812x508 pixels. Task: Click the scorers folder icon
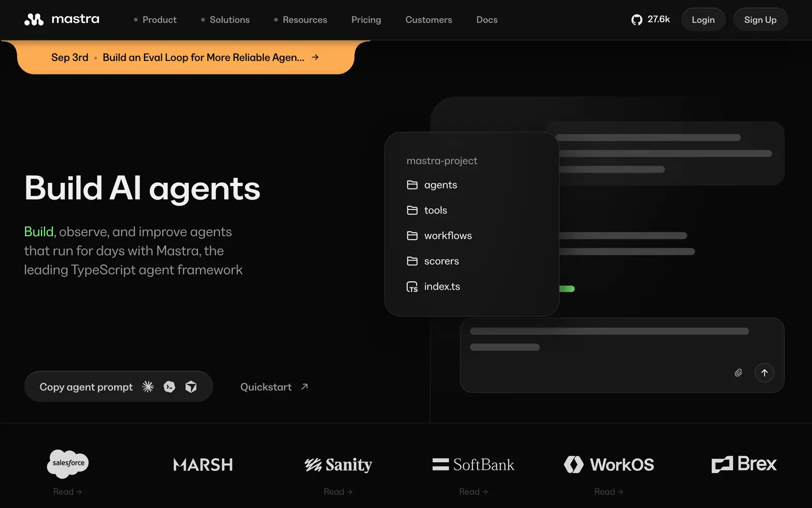[412, 261]
